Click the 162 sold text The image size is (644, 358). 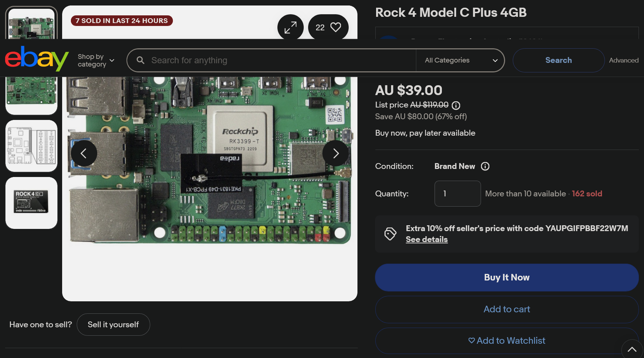[x=587, y=194]
